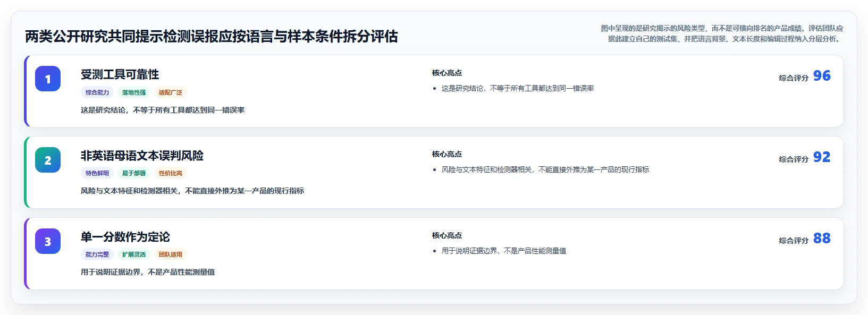Select the card title 单一分数作为定论
Screen dimensions: 868x315
click(x=125, y=237)
